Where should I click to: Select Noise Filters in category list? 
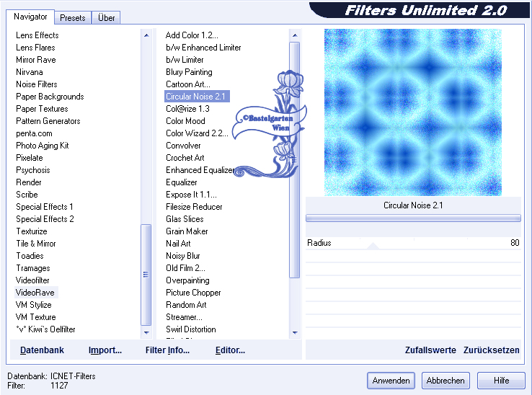click(37, 84)
